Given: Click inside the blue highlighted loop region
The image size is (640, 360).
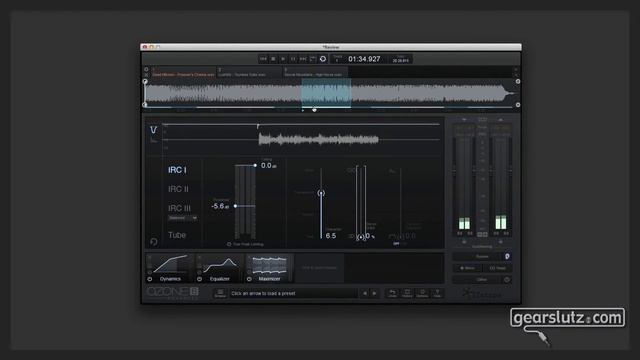Looking at the screenshot, I should tap(326, 93).
